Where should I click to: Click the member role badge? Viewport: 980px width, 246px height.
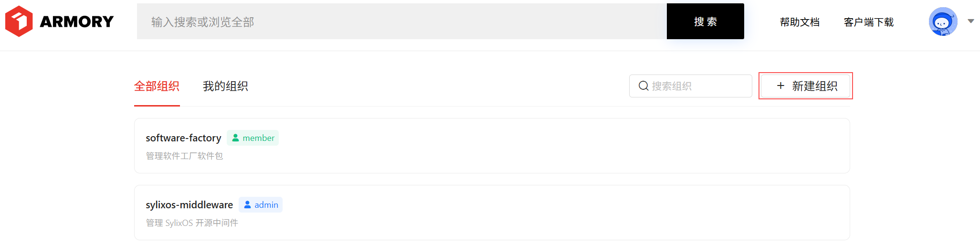[253, 138]
